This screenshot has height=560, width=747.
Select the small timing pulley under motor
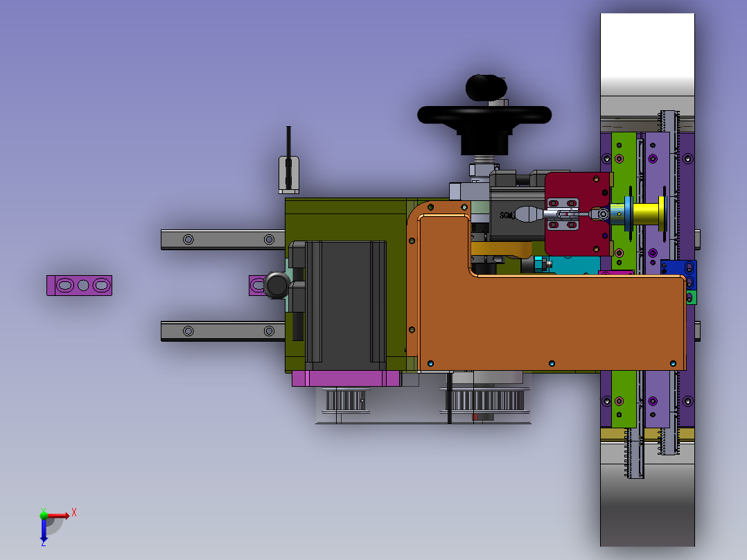point(346,400)
